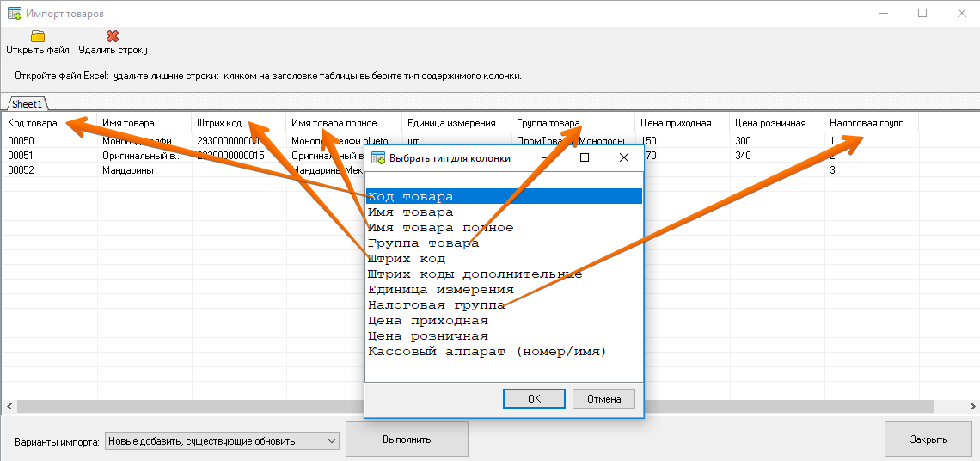Image resolution: width=980 pixels, height=461 pixels.
Task: Select Единица измерения list entry
Action: point(504,290)
